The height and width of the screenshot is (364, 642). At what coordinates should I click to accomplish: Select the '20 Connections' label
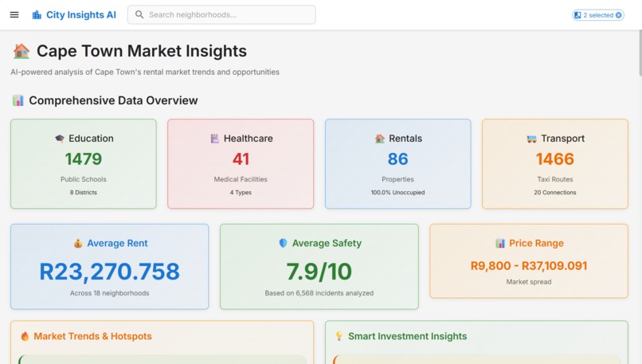555,193
